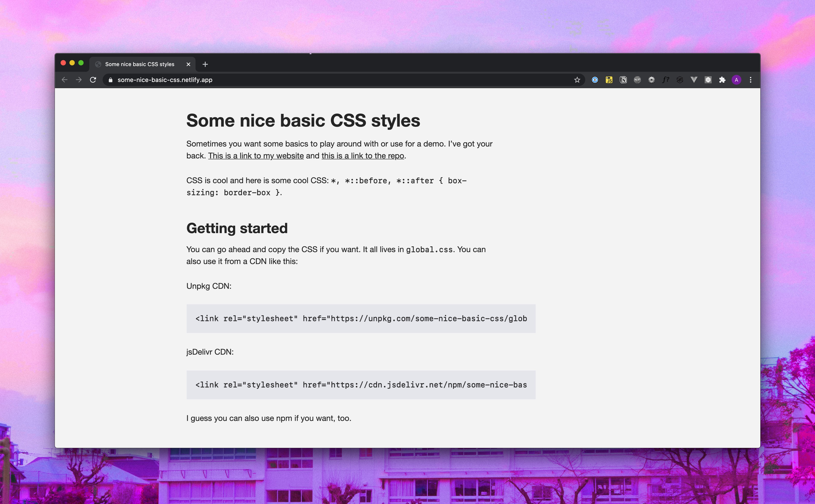The width and height of the screenshot is (815, 504).
Task: Click the forward navigation arrow
Action: (79, 80)
